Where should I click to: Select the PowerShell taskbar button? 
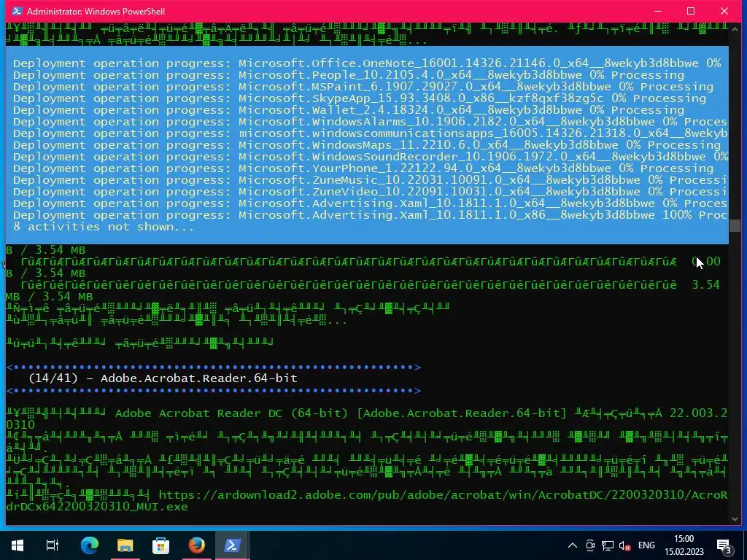[x=232, y=545]
